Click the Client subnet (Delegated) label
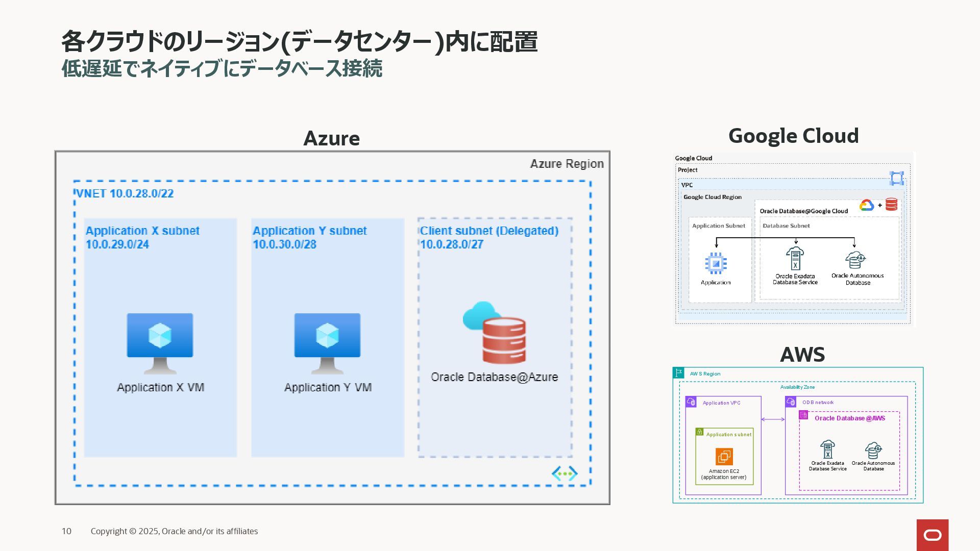This screenshot has height=551, width=980. coord(489,231)
